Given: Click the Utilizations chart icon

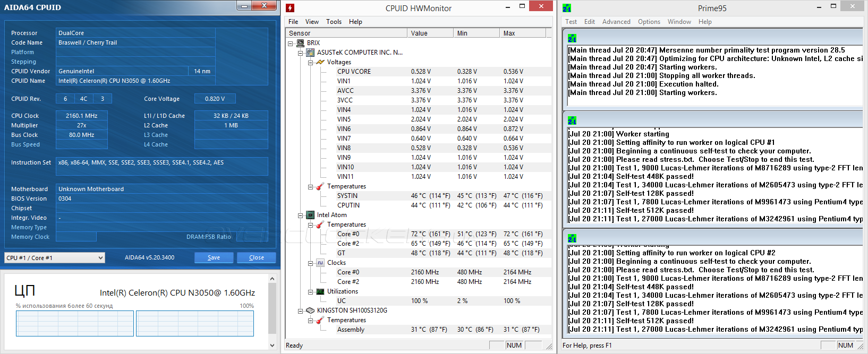Looking at the screenshot, I should click(x=320, y=291).
